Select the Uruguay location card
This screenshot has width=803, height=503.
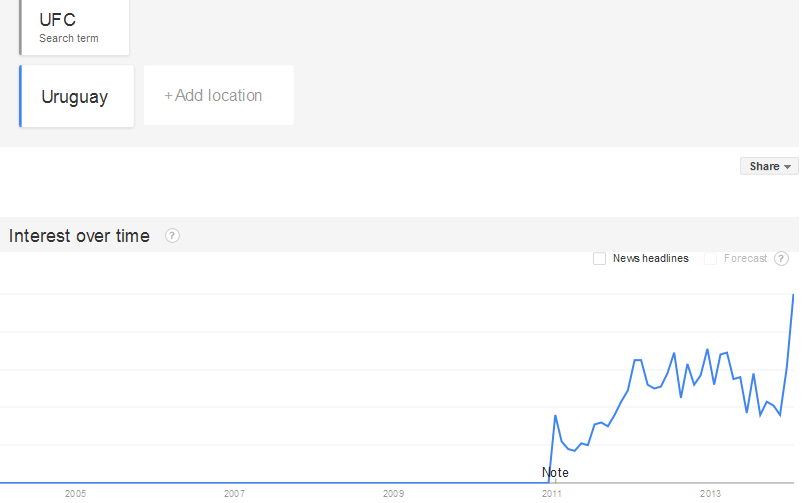point(76,97)
